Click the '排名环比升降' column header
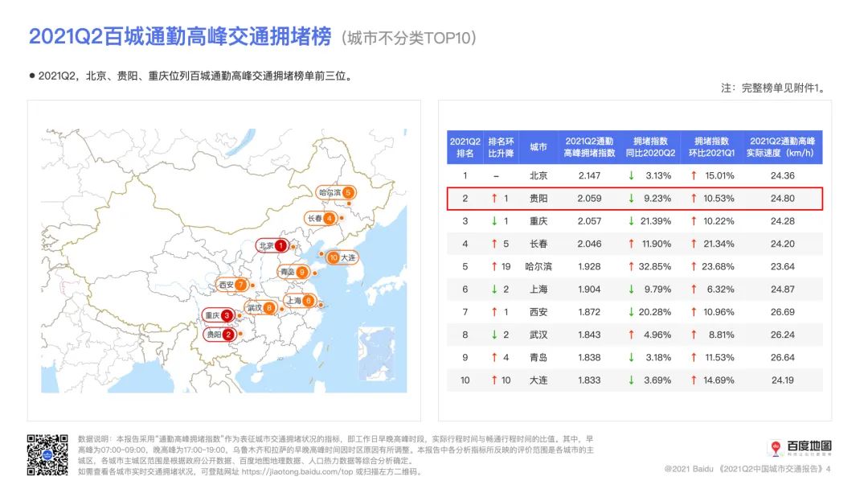Viewport: 868px width, 489px height. pyautogui.click(x=501, y=147)
